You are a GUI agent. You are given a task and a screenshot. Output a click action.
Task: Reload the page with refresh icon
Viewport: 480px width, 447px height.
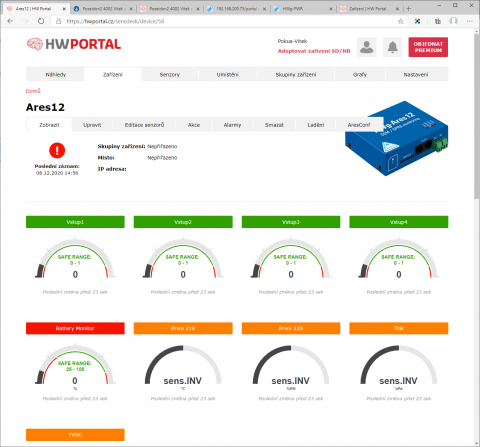click(41, 21)
